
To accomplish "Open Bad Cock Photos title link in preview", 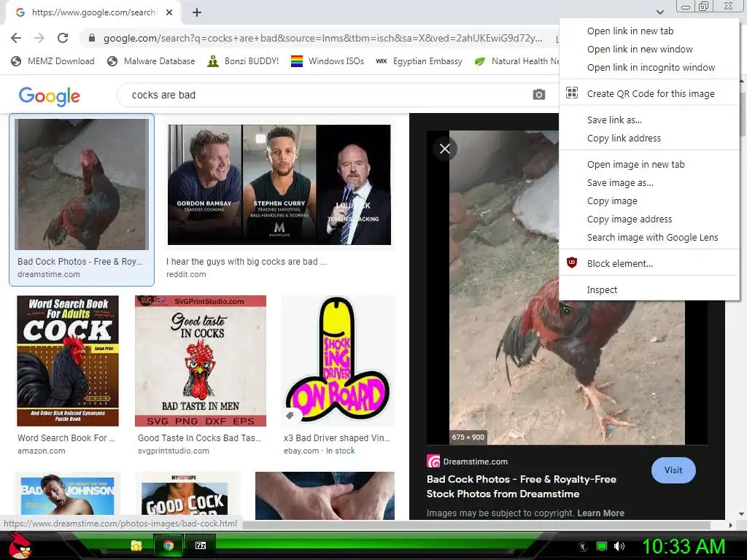I will coord(521,486).
